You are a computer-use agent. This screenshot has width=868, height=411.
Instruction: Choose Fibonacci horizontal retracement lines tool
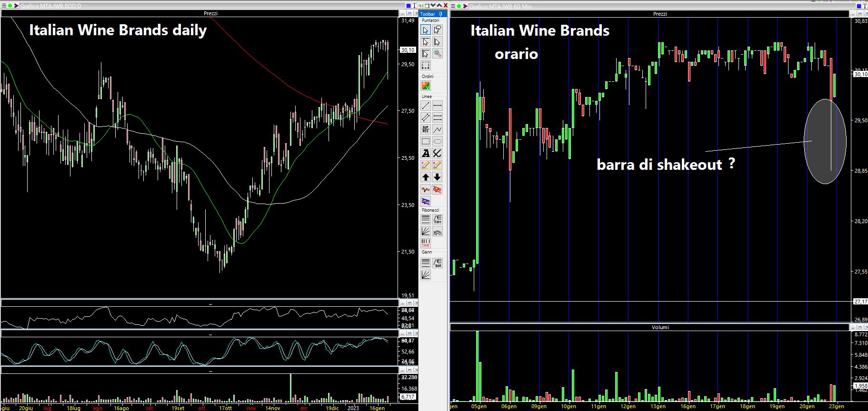point(426,219)
